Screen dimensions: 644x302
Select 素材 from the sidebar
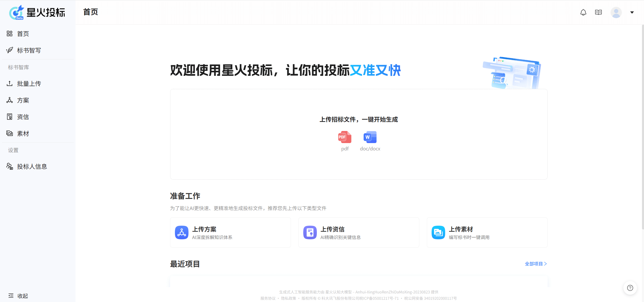coord(23,133)
